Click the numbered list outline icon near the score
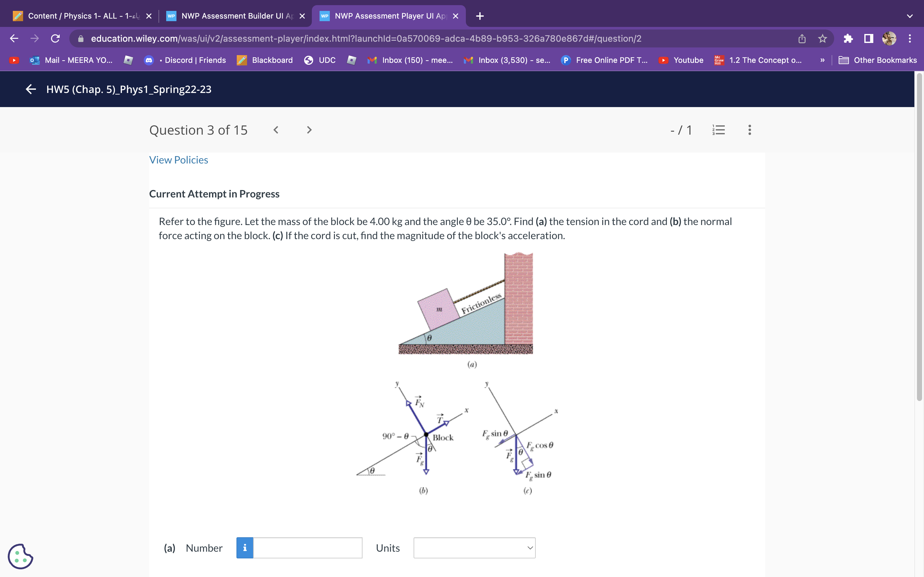The image size is (924, 577). [x=719, y=130]
